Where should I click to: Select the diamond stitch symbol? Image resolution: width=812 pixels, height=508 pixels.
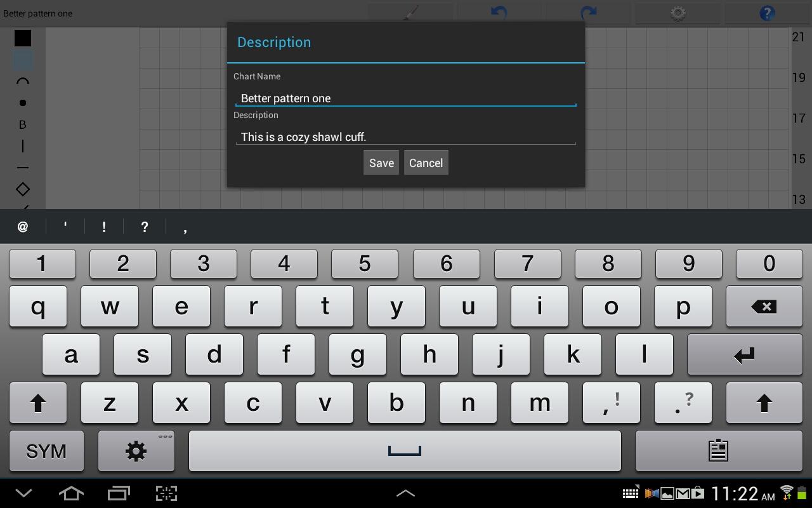(23, 189)
